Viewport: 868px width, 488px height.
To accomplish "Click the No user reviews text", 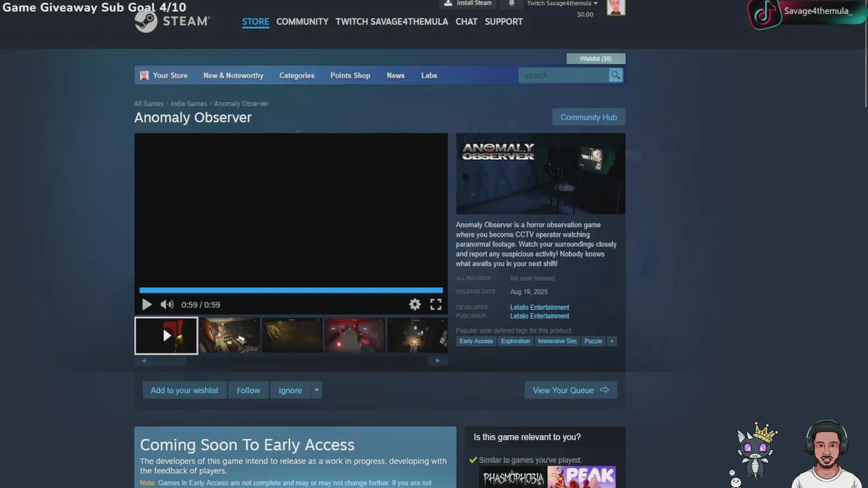I will (x=532, y=279).
